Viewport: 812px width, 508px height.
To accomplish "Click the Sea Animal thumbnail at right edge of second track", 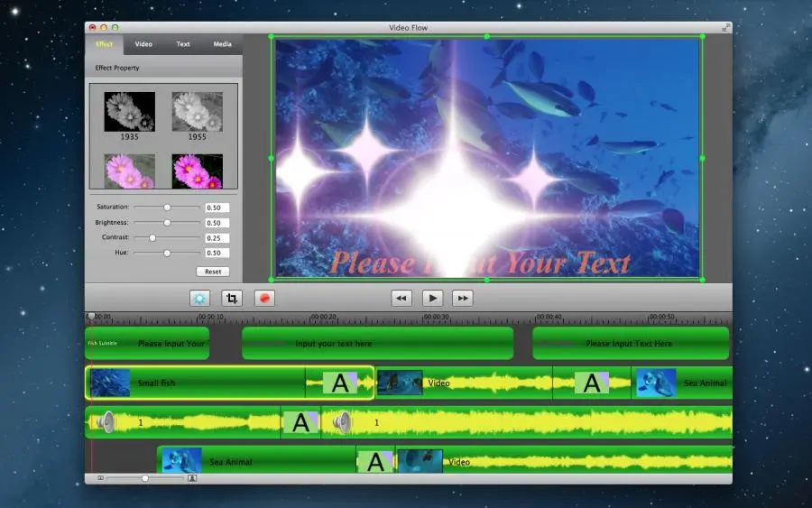I will coord(656,383).
